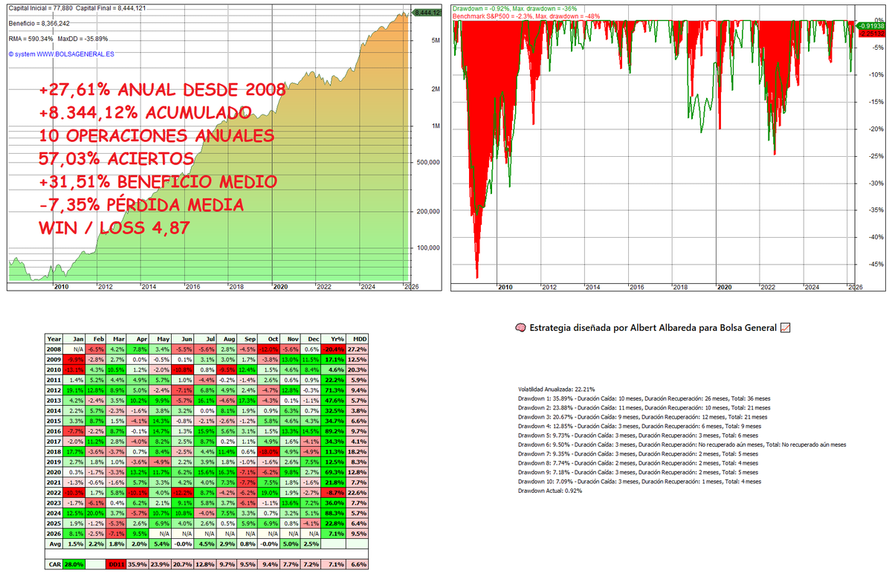892x588 pixels.
Task: Click the -13.1% January 2010 cell
Action: pos(74,370)
